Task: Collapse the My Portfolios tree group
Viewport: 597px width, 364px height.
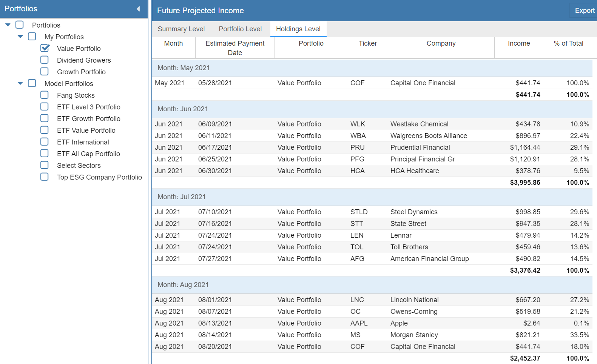Action: (20, 37)
